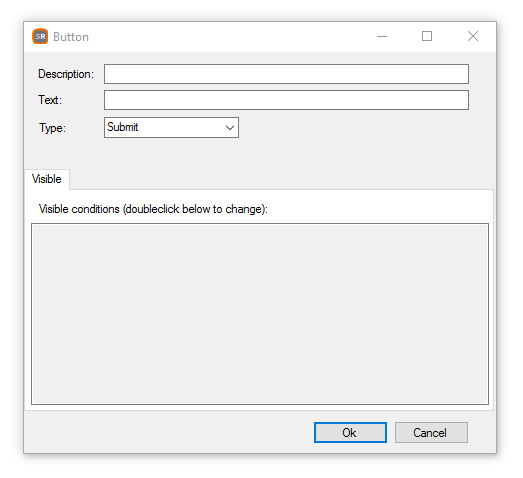The width and height of the screenshot is (523, 478).
Task: Click the Text label
Action: [x=50, y=100]
